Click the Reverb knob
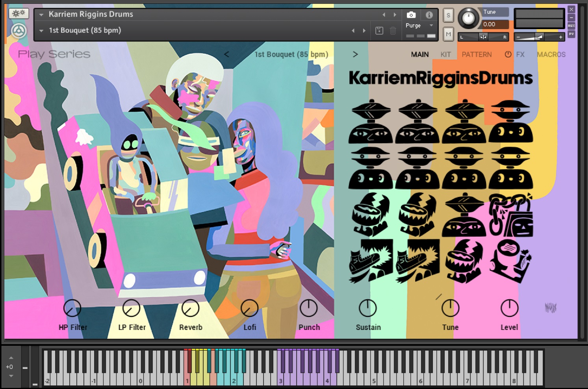This screenshot has width=588, height=389. click(x=190, y=308)
